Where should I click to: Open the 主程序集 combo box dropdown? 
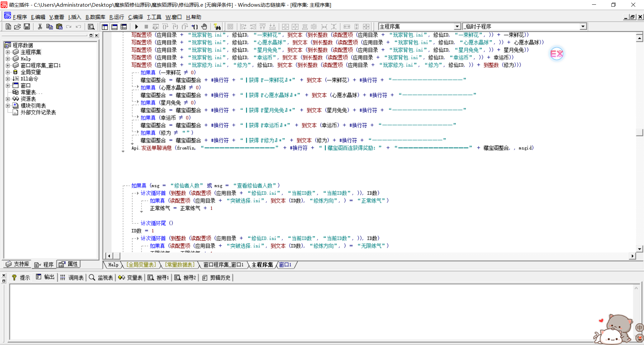457,26
